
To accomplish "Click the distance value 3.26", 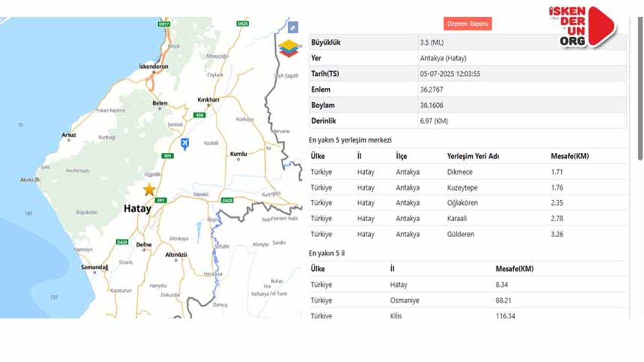I will [x=557, y=234].
